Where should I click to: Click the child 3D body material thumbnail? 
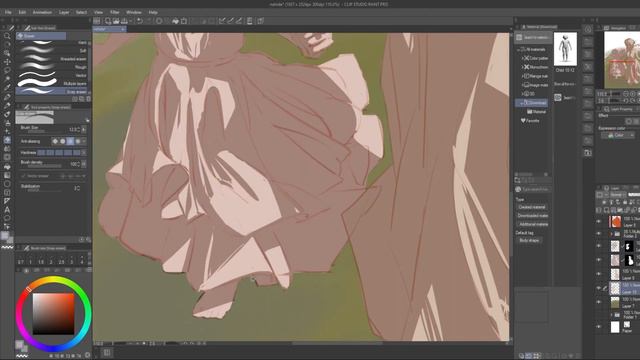tap(565, 49)
